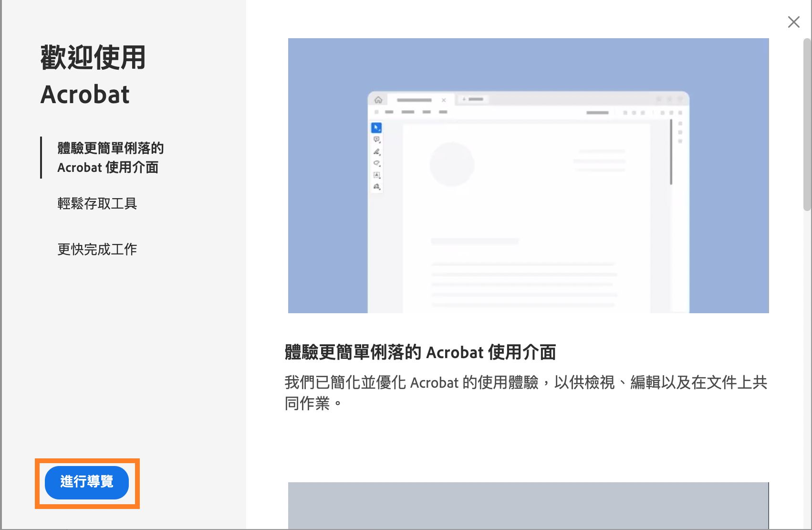Image resolution: width=812 pixels, height=530 pixels.
Task: Click the comment annotation icon in the preview sidebar
Action: point(377,139)
